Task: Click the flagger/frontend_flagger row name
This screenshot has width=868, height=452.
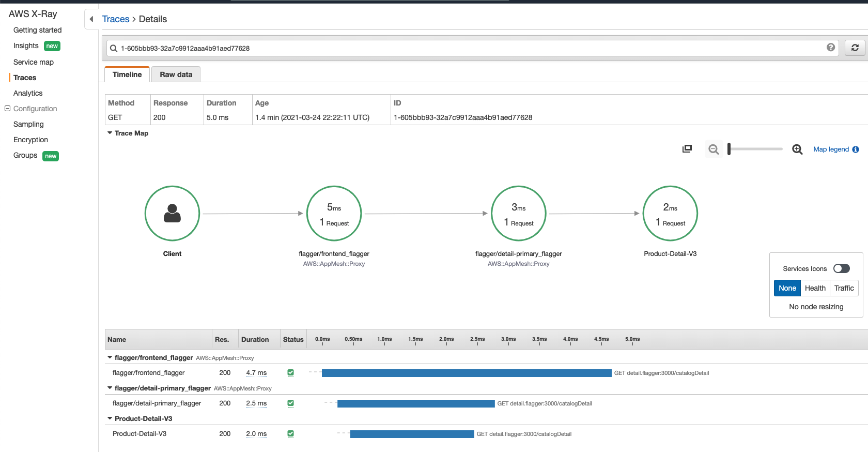Action: 148,372
